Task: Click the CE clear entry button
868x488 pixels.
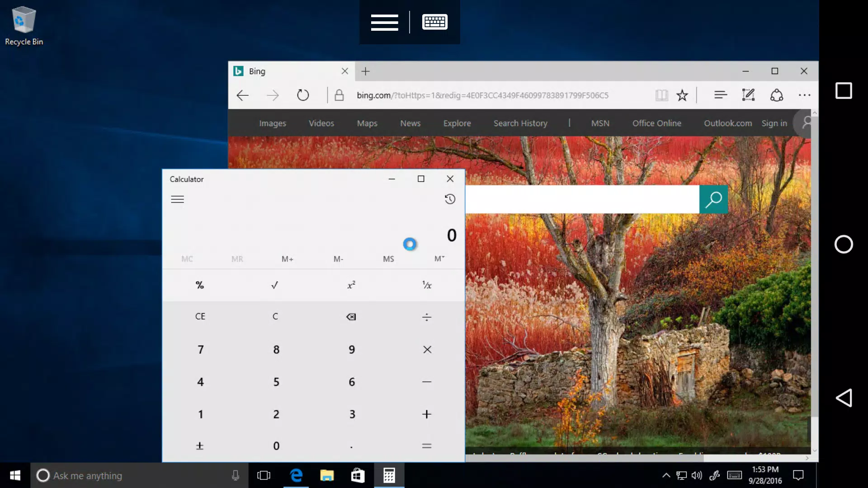Action: [200, 316]
